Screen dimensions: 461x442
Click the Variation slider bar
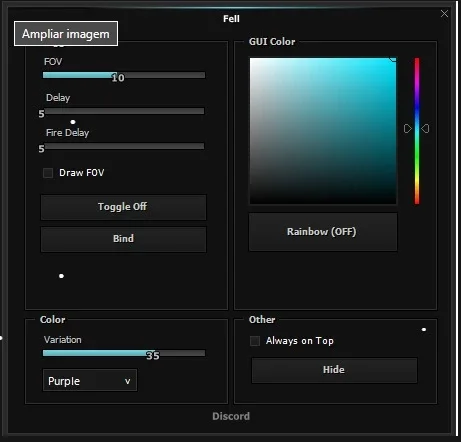(x=124, y=353)
